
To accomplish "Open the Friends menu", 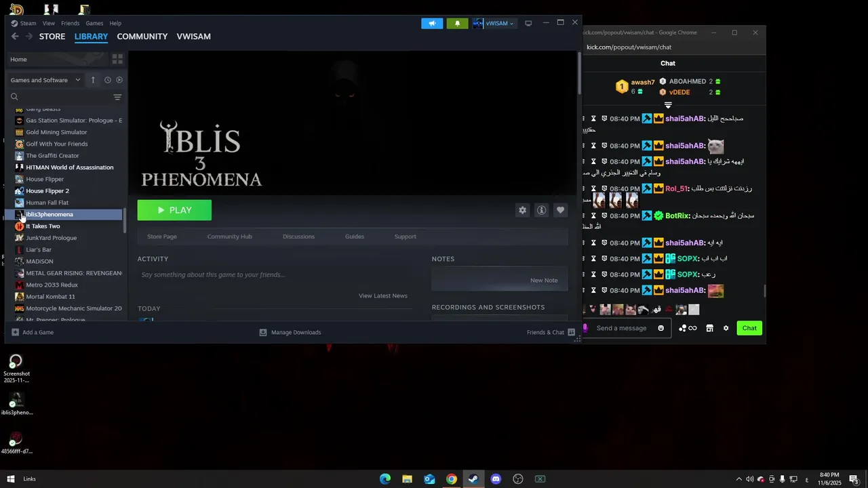I will tap(71, 23).
